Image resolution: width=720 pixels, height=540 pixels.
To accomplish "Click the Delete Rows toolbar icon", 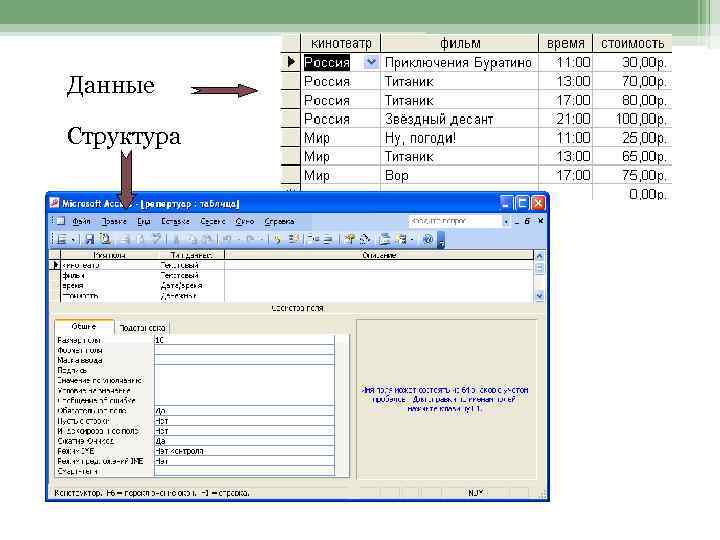I will click(328, 239).
